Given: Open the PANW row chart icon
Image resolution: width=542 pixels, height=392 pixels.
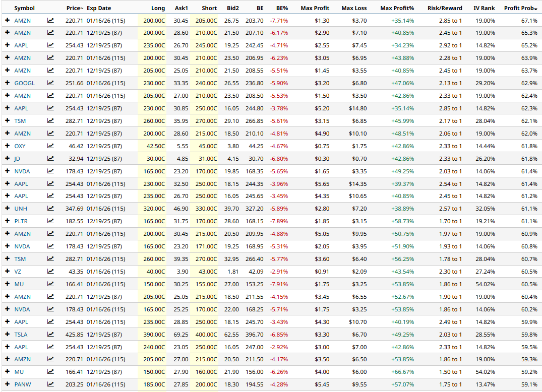Looking at the screenshot, I should tap(50, 384).
